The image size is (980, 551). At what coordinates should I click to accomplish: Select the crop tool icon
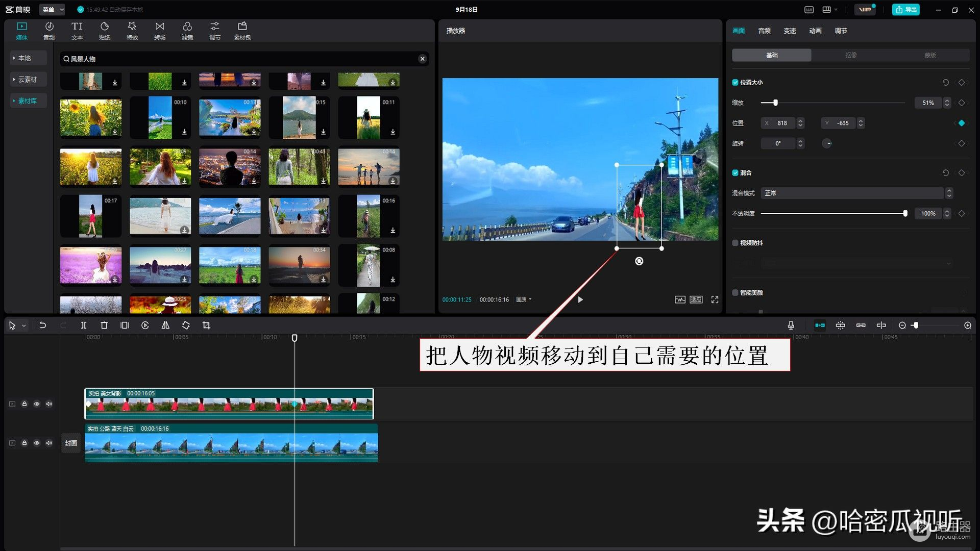206,325
